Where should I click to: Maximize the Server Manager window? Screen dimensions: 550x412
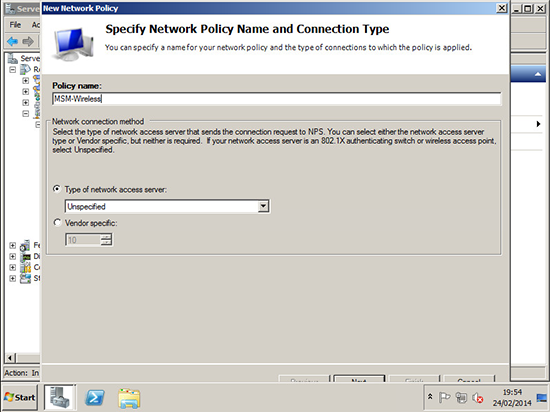pos(528,8)
